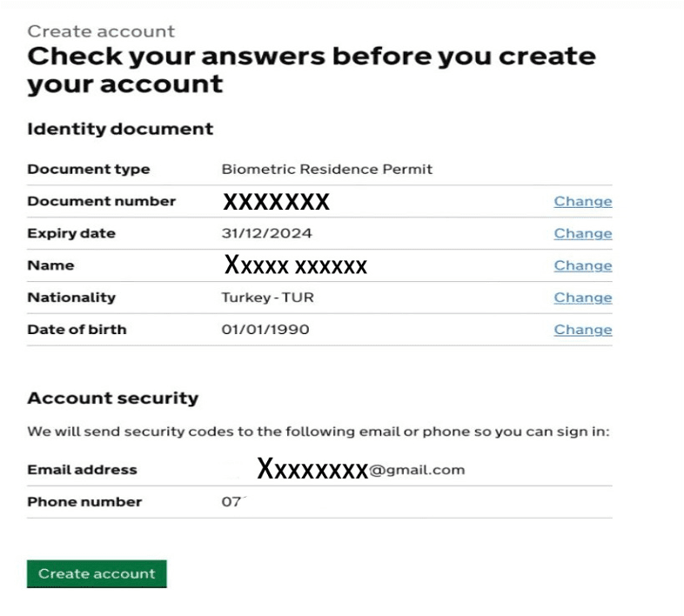Click the gmail.com email address value
This screenshot has width=684, height=616.
(x=360, y=470)
